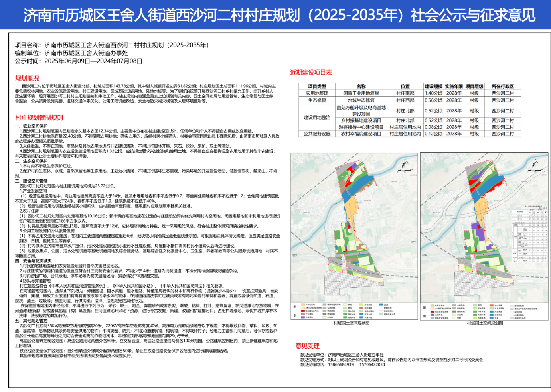The height and width of the screenshot is (392, 551).
Task: Click the 实施年限 column header
Action: click(454, 86)
